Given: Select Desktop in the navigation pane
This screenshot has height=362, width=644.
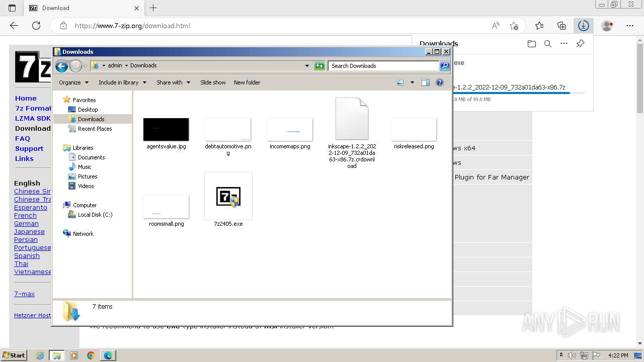Looking at the screenshot, I should [88, 110].
